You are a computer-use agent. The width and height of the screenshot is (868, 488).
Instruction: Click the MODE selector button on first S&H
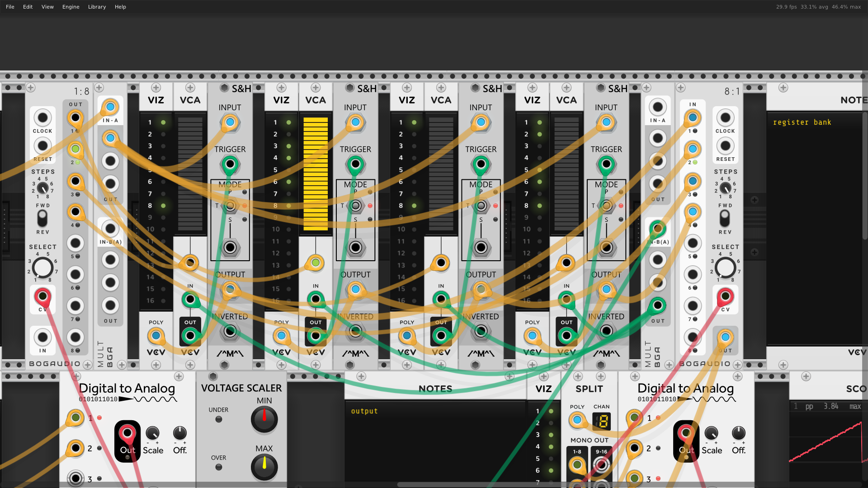230,206
